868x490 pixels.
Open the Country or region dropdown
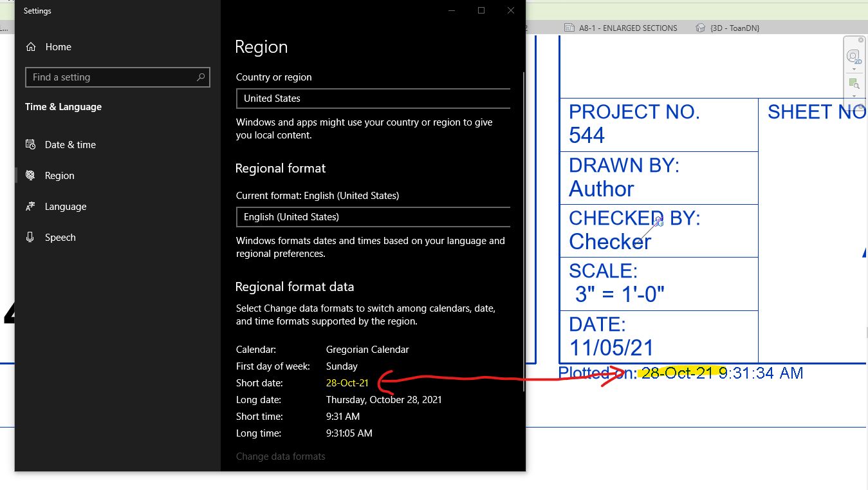pos(373,99)
